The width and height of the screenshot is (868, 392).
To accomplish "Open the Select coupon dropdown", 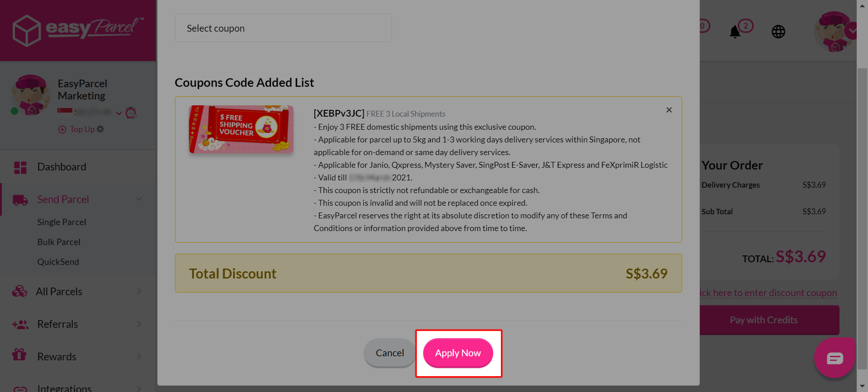I will tap(283, 28).
